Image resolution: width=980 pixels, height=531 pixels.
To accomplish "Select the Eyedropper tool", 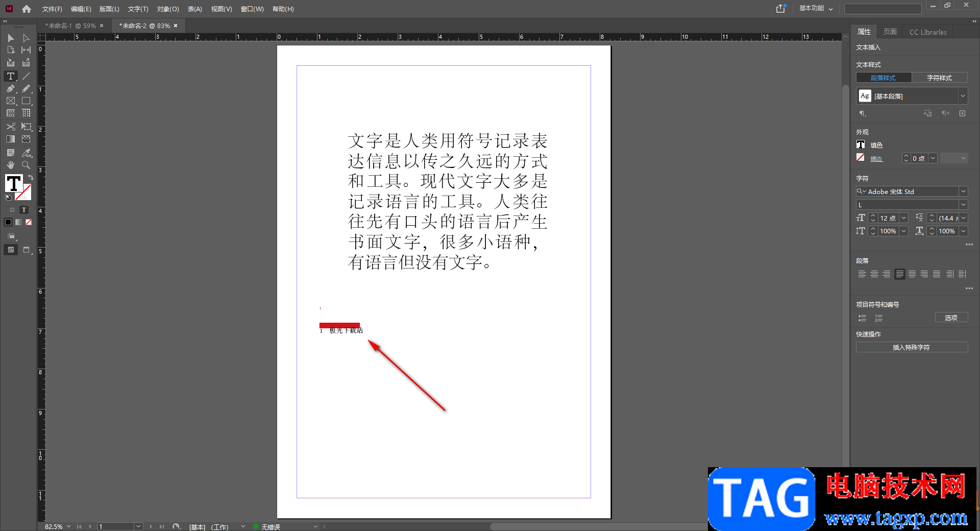I will click(x=26, y=153).
